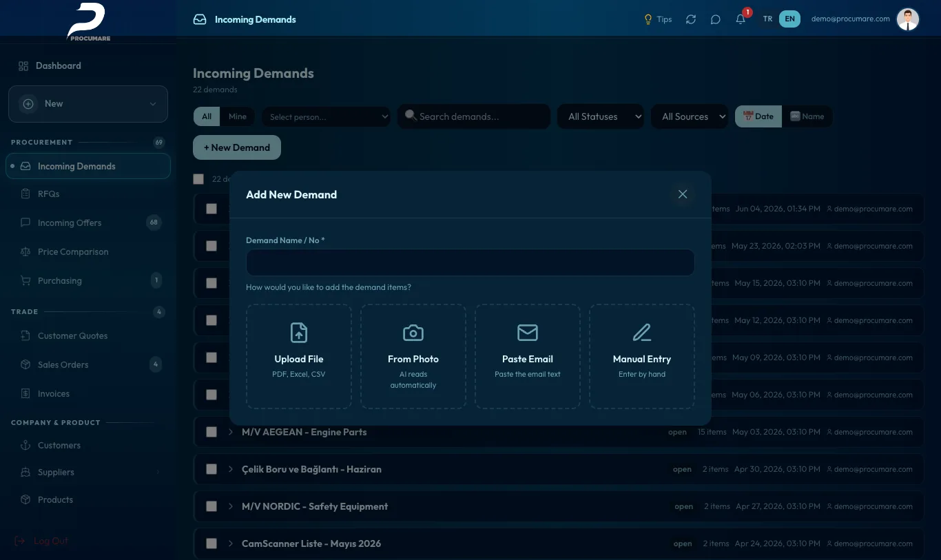Click the From Photo camera icon
The height and width of the screenshot is (560, 941).
(413, 333)
